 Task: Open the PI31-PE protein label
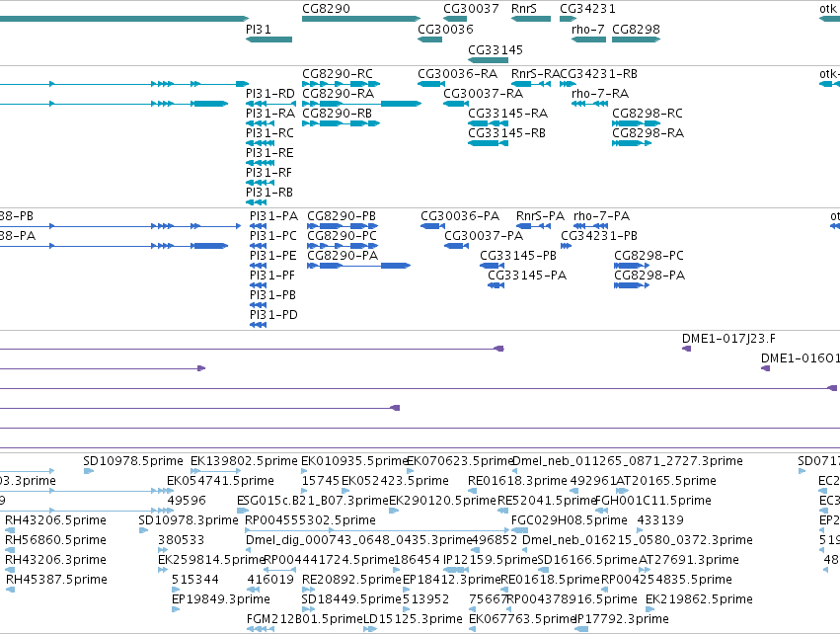[x=272, y=256]
